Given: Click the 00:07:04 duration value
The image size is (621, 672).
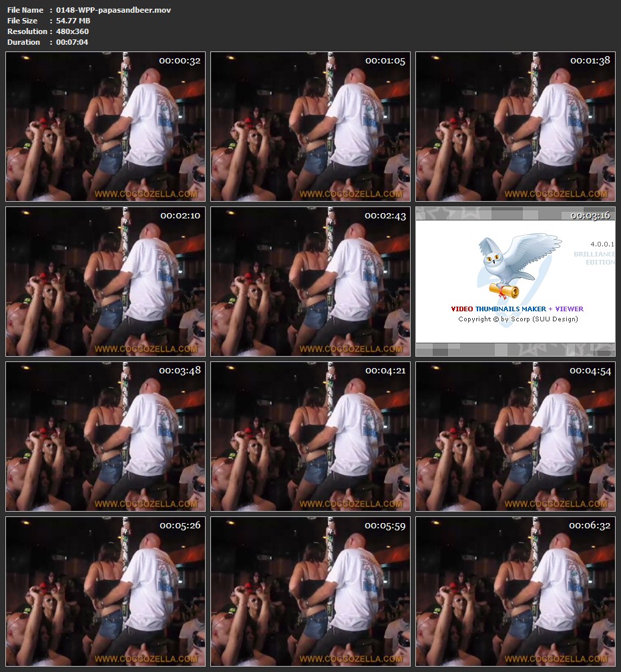Looking at the screenshot, I should click(72, 42).
